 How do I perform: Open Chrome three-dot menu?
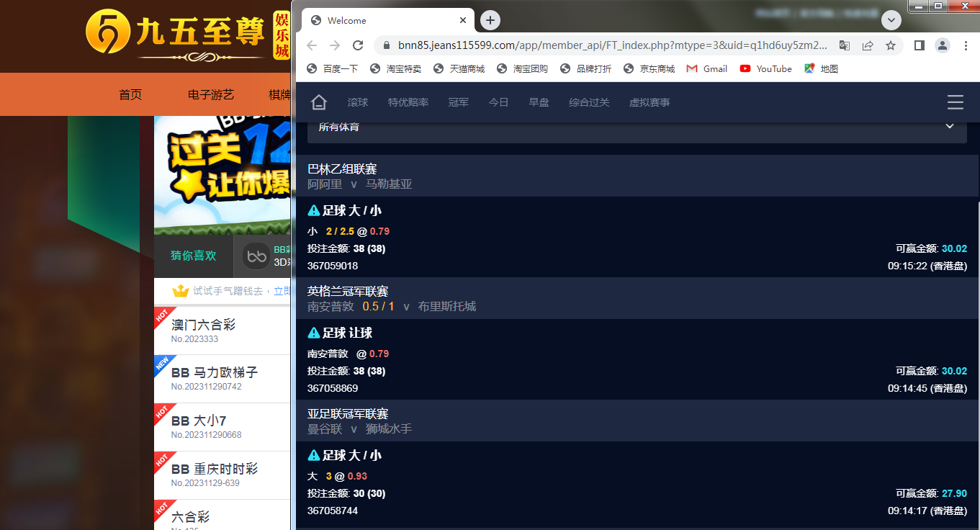tap(966, 45)
